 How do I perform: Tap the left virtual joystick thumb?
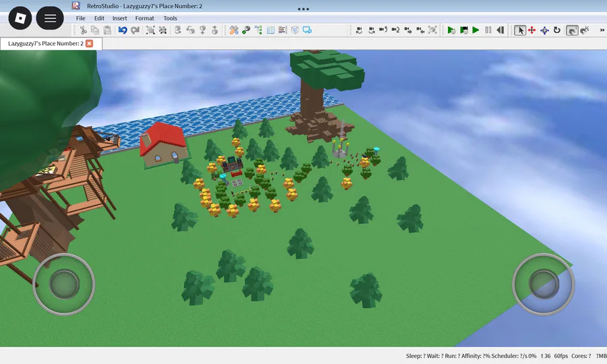(x=64, y=284)
